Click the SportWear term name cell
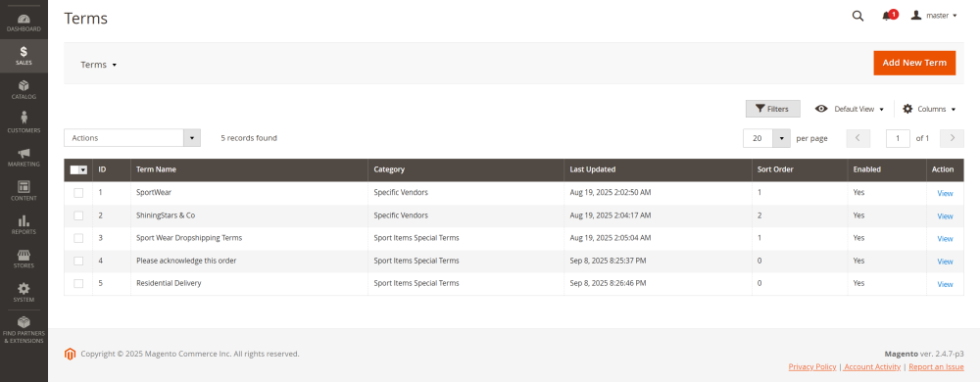The image size is (980, 382). click(x=249, y=193)
